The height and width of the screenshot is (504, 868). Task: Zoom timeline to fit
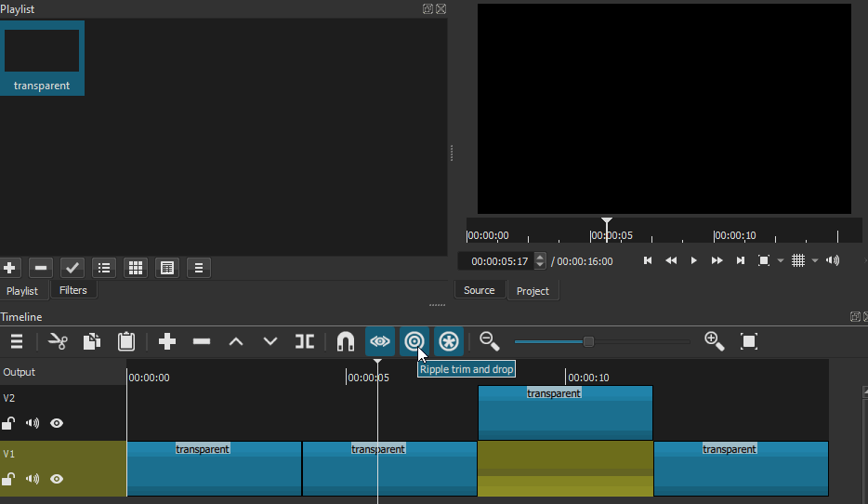748,341
